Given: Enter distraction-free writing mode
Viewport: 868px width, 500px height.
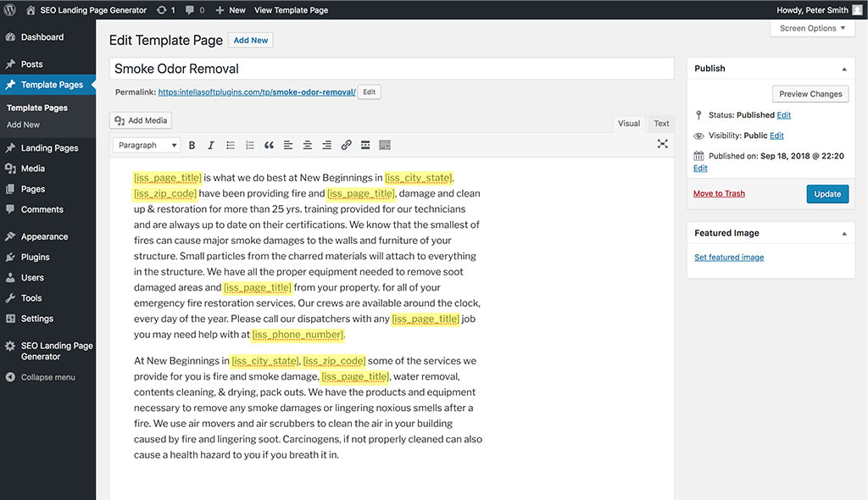Looking at the screenshot, I should (x=662, y=143).
